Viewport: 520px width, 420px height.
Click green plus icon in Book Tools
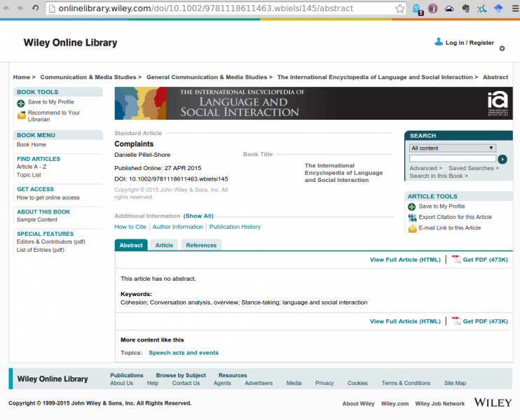20,104
